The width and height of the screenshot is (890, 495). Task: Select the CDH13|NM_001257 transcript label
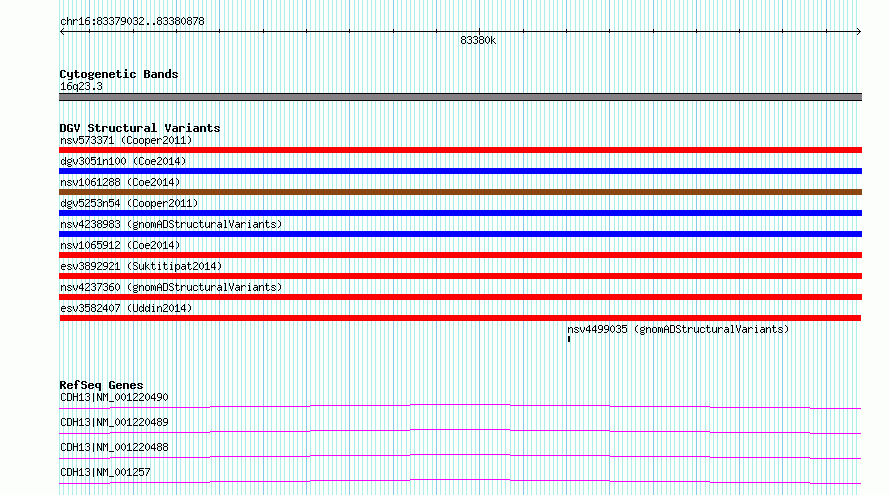pos(105,472)
